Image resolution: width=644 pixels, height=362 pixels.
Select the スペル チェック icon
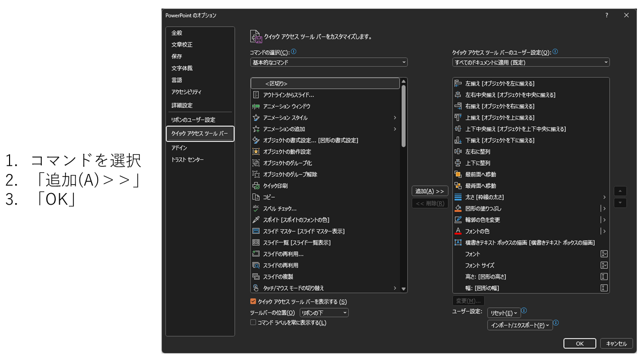pos(256,208)
